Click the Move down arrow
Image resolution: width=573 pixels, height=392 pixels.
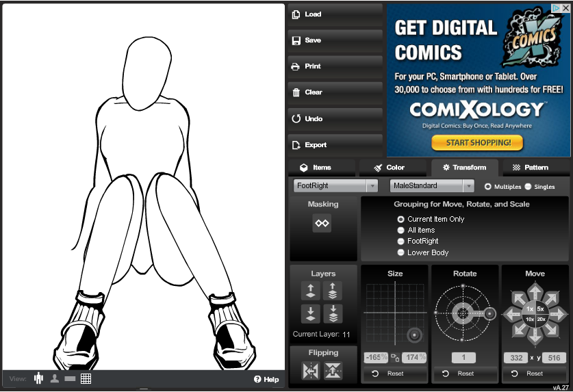[535, 336]
